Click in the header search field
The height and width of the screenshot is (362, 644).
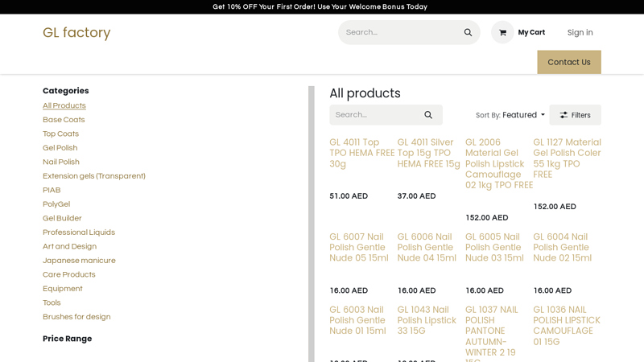(398, 32)
